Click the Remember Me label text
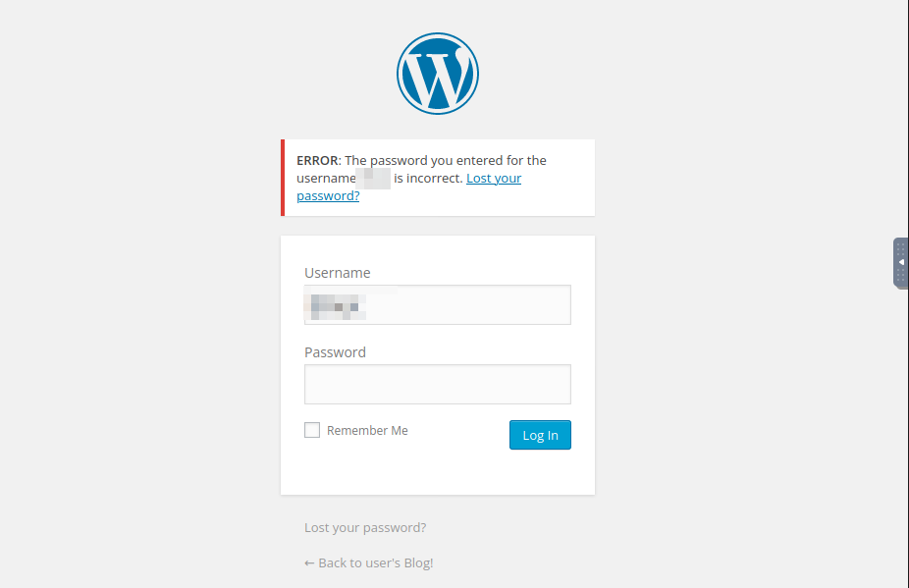Screen dimensions: 909x588 click(x=367, y=430)
